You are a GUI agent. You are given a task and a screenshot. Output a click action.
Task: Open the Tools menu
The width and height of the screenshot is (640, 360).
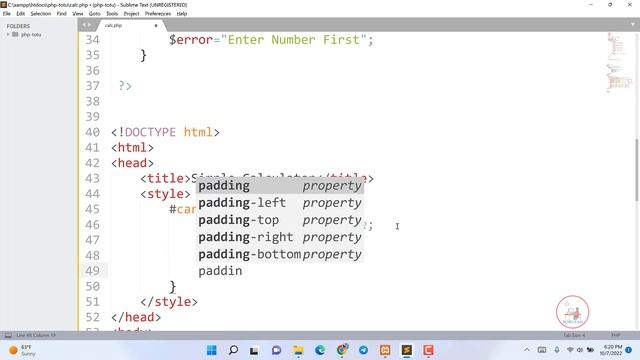[x=112, y=13]
